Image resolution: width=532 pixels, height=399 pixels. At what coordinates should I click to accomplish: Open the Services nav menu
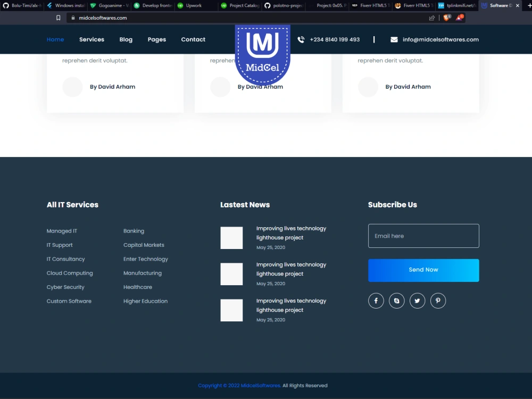click(92, 39)
